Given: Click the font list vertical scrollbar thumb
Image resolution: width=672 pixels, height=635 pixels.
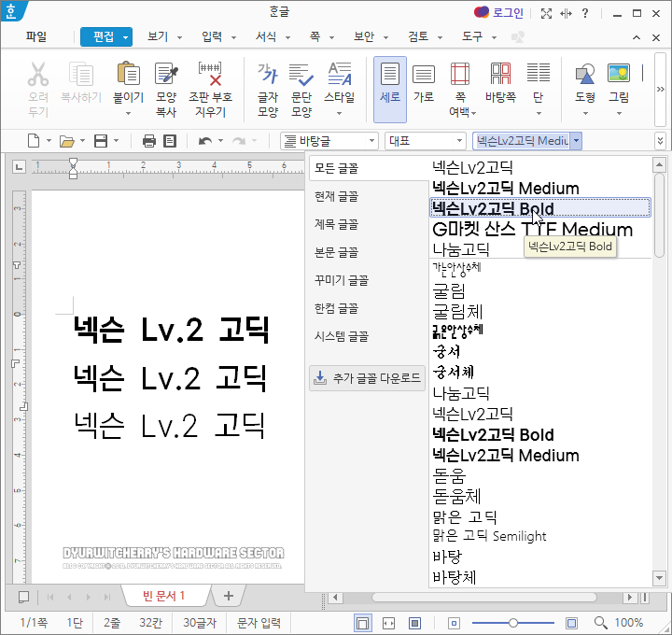Looking at the screenshot, I should pyautogui.click(x=659, y=215).
